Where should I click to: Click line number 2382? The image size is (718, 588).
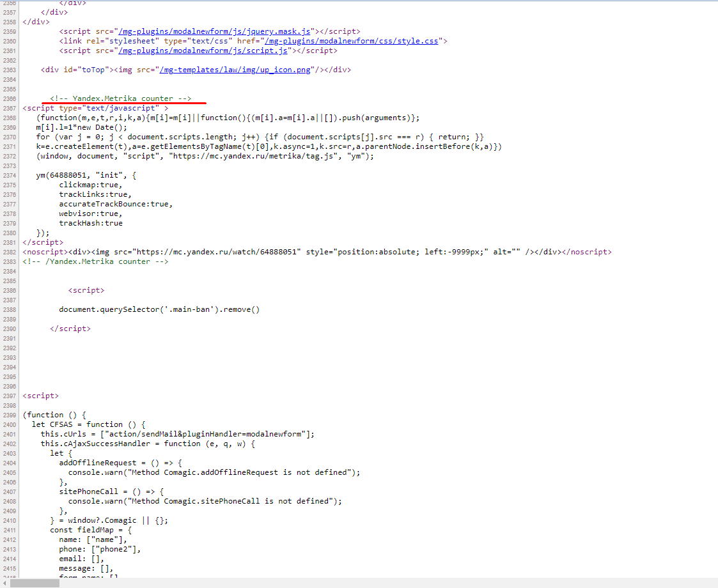pos(9,252)
